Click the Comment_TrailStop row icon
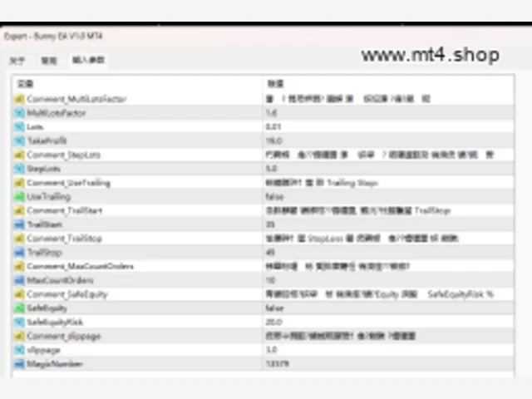This screenshot has height=399, width=532. click(x=19, y=239)
